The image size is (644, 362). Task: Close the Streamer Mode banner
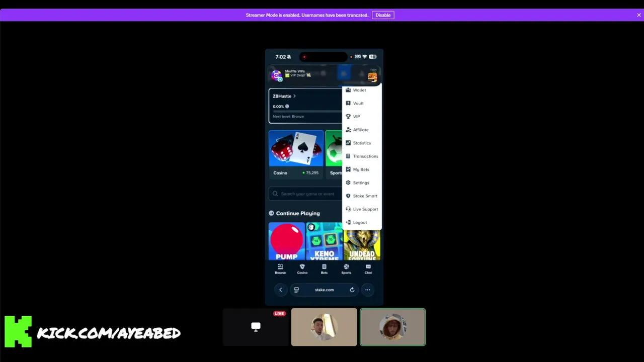pyautogui.click(x=639, y=15)
